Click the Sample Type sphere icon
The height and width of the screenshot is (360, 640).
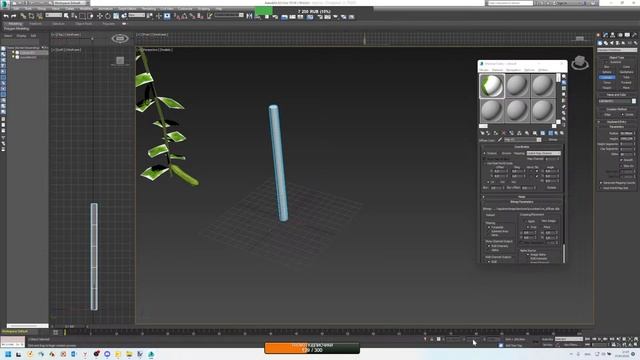[564, 76]
